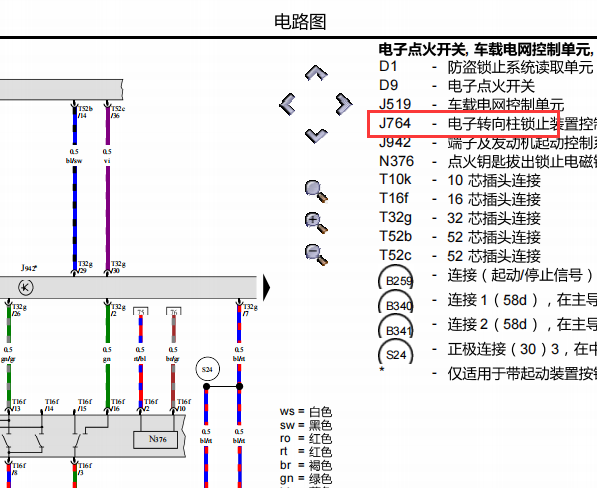Click the transistor symbol inside J942 bar

(26, 287)
